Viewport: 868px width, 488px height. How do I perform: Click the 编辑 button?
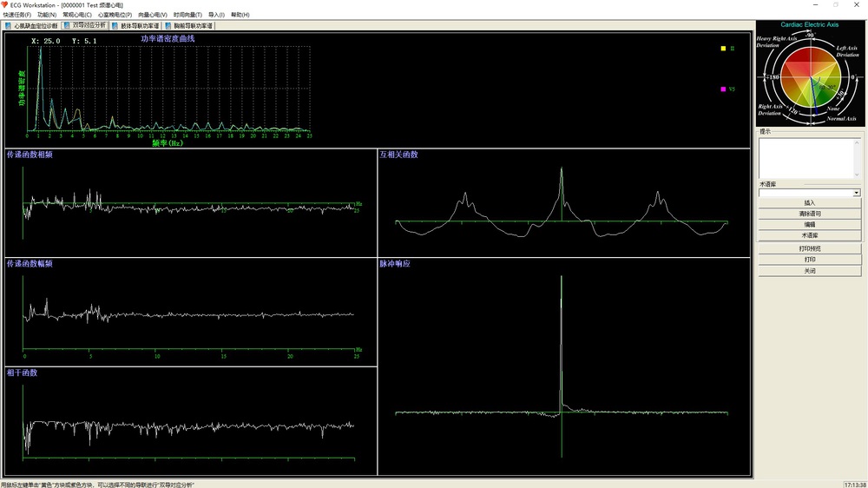810,225
